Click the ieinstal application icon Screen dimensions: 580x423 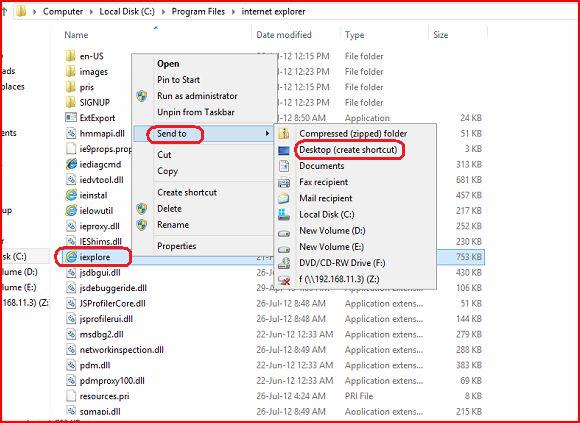[x=71, y=195]
